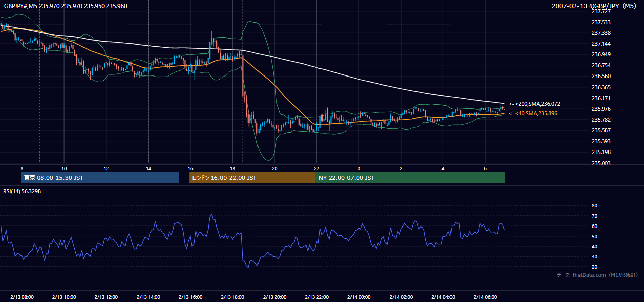Click price axis value 237.533
This screenshot has width=644, height=302.
tap(601, 22)
